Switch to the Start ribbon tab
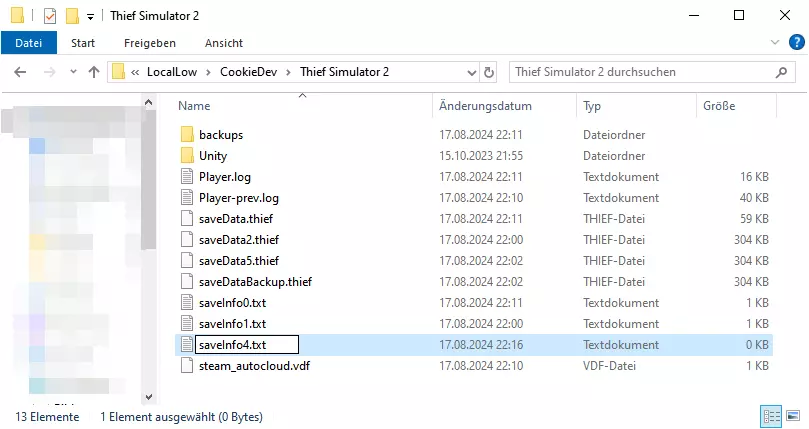This screenshot has width=809, height=429. tap(83, 43)
